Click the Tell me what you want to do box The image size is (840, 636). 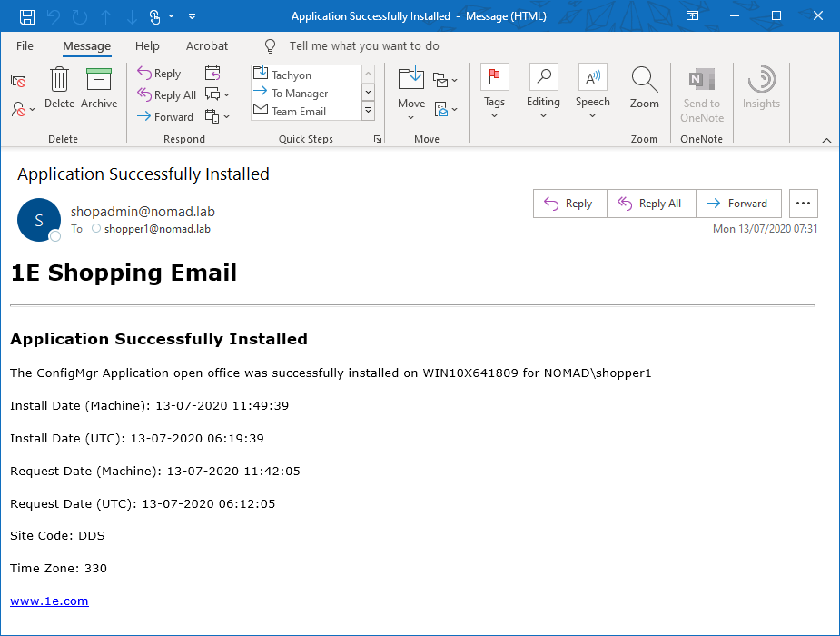[x=363, y=45]
